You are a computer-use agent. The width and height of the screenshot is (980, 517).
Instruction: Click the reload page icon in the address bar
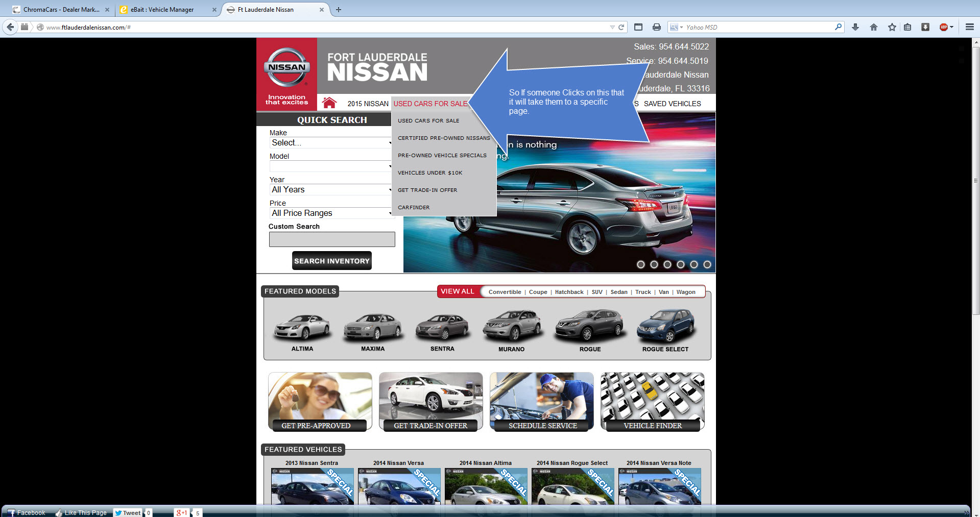[622, 27]
